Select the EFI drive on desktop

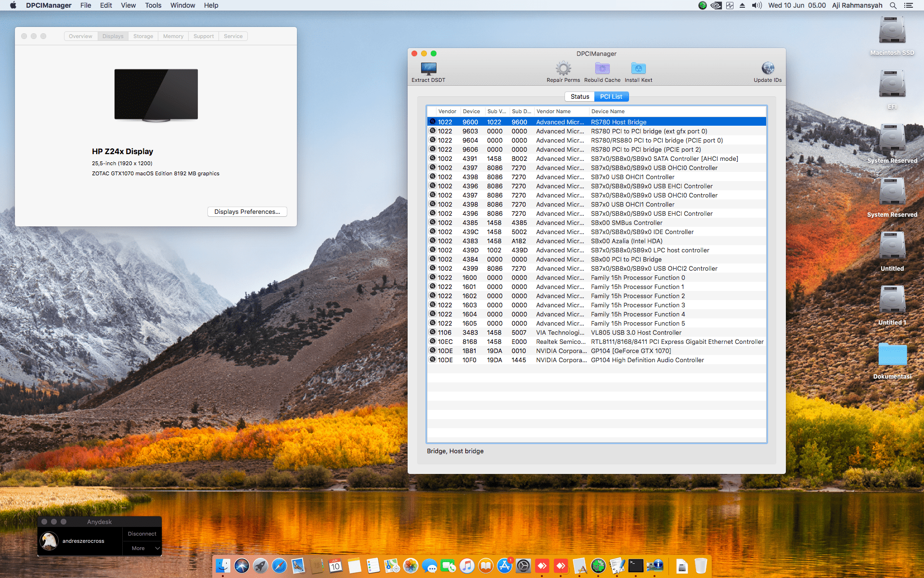click(x=892, y=84)
